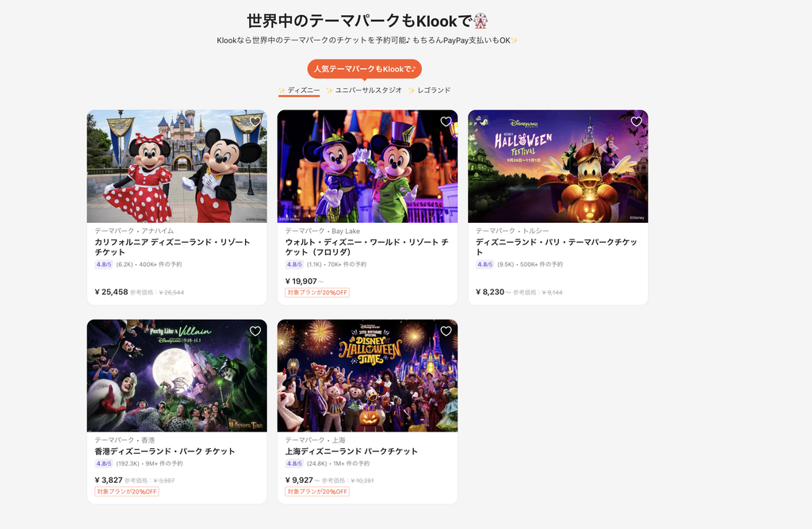Add Shanghai Disneyland ticket to wishlist with the heart icon
Image resolution: width=812 pixels, height=529 pixels.
point(446,331)
